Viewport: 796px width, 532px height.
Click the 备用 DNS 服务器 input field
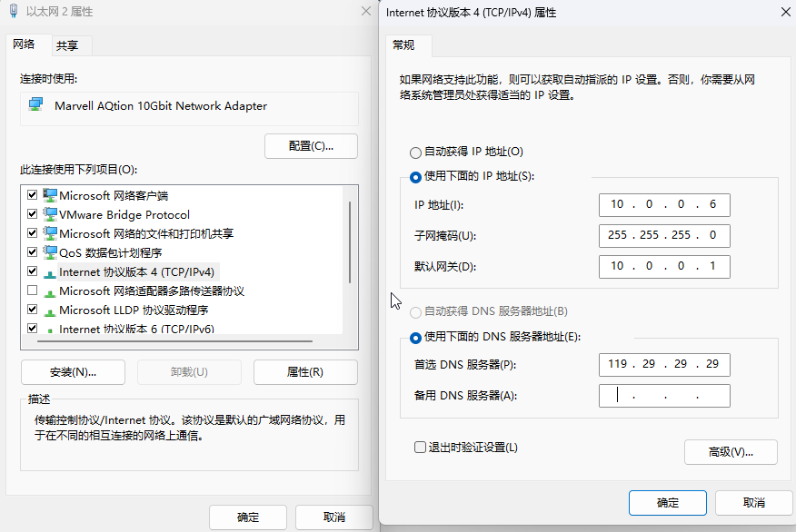pyautogui.click(x=664, y=396)
